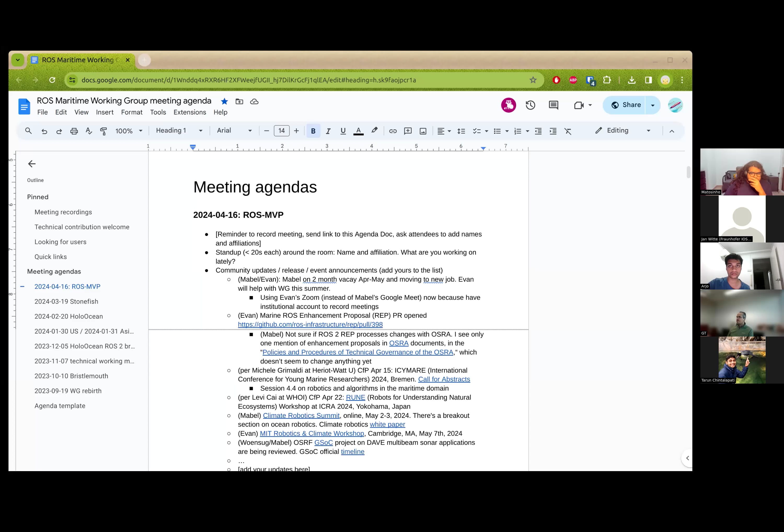Toggle underline formatting
The width and height of the screenshot is (784, 532).
coord(343,131)
